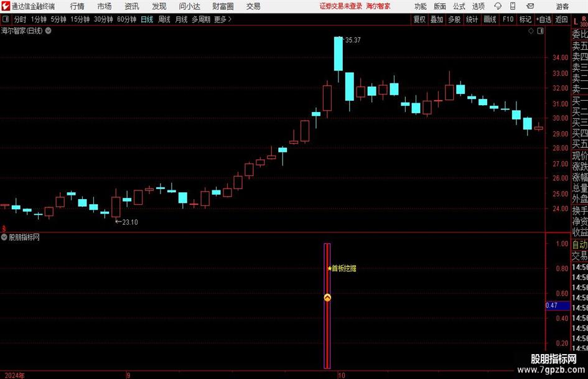Click the red L icon in side panel

click(x=576, y=22)
